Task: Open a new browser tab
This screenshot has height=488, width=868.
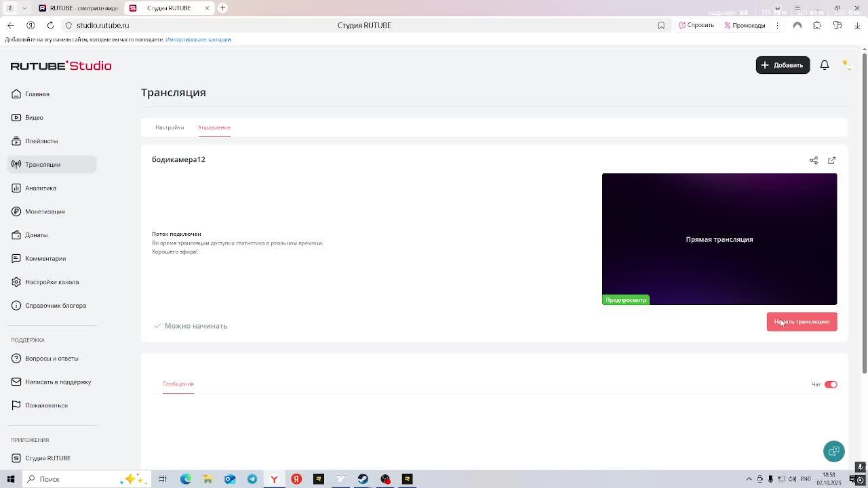Action: coord(222,8)
